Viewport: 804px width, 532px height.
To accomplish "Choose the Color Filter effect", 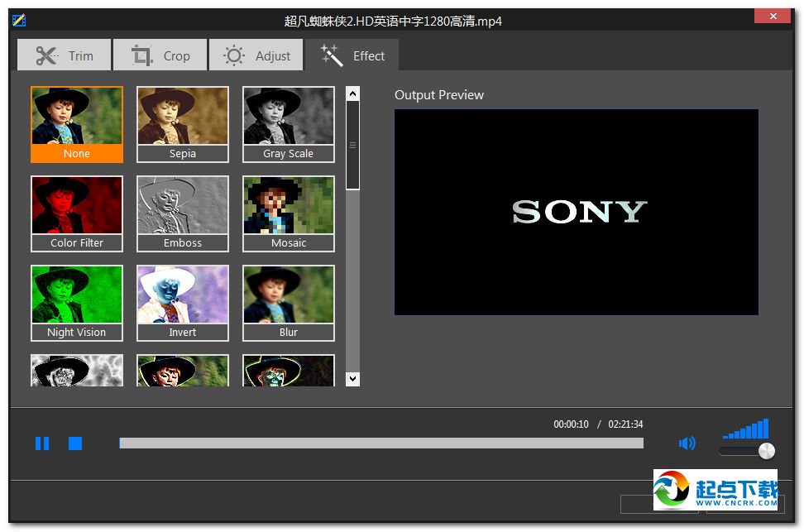I will (77, 214).
